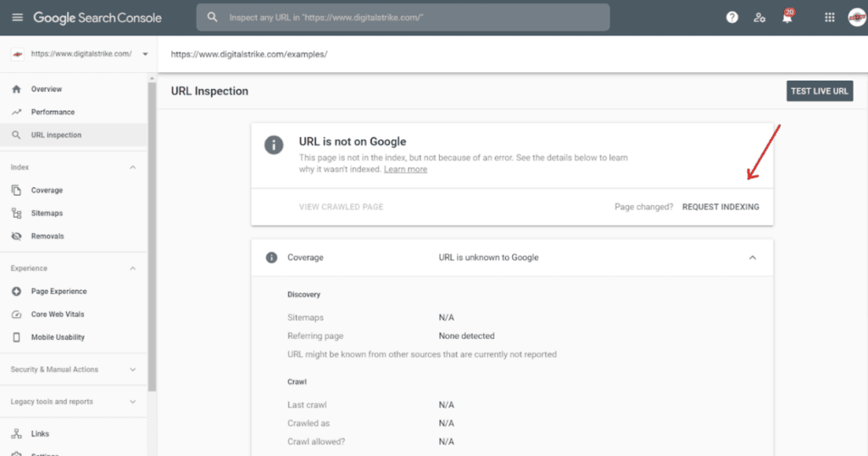Click the search magnifier icon in URL bar
Viewport: 868px width, 456px height.
tap(212, 17)
